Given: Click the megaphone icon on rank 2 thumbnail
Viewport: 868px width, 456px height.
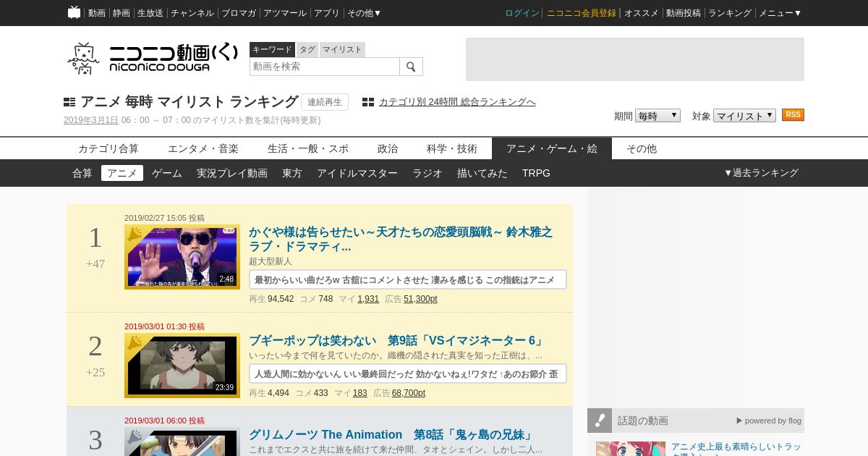Looking at the screenshot, I should point(135,342).
